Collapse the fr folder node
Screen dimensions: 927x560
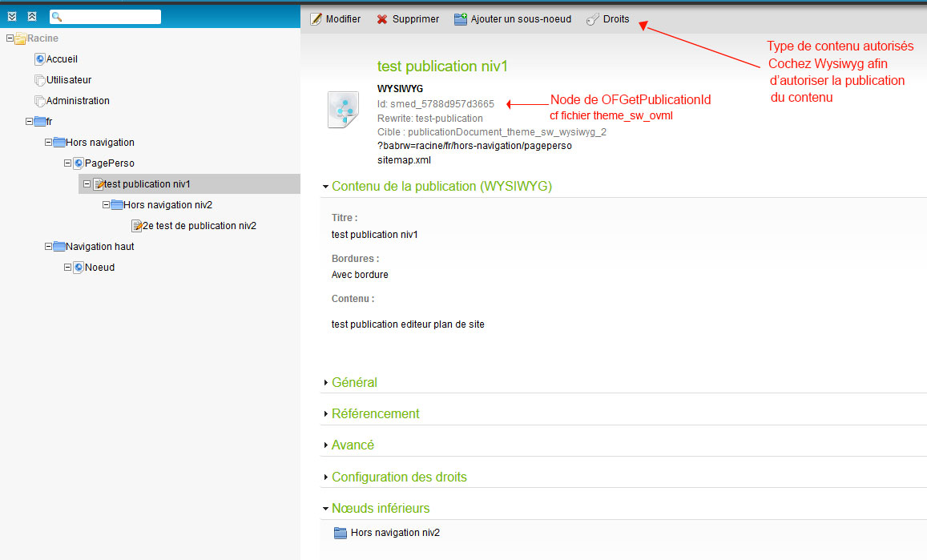click(x=29, y=122)
